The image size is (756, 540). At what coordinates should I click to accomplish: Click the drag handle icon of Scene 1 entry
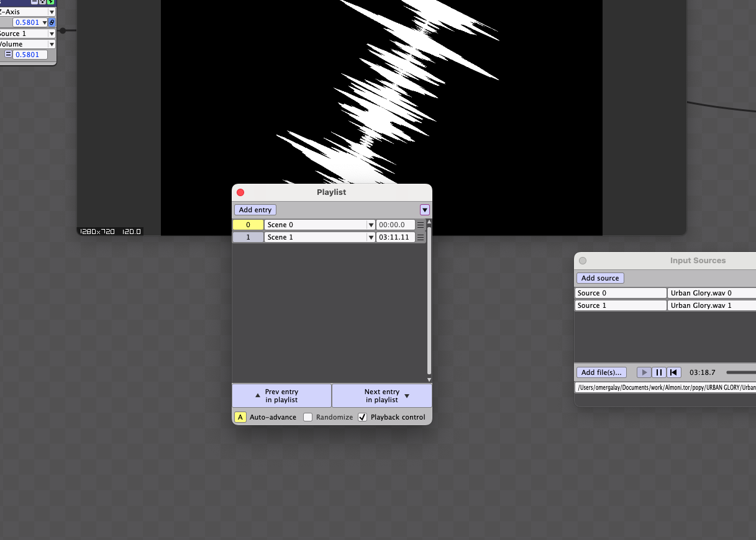[x=421, y=237]
